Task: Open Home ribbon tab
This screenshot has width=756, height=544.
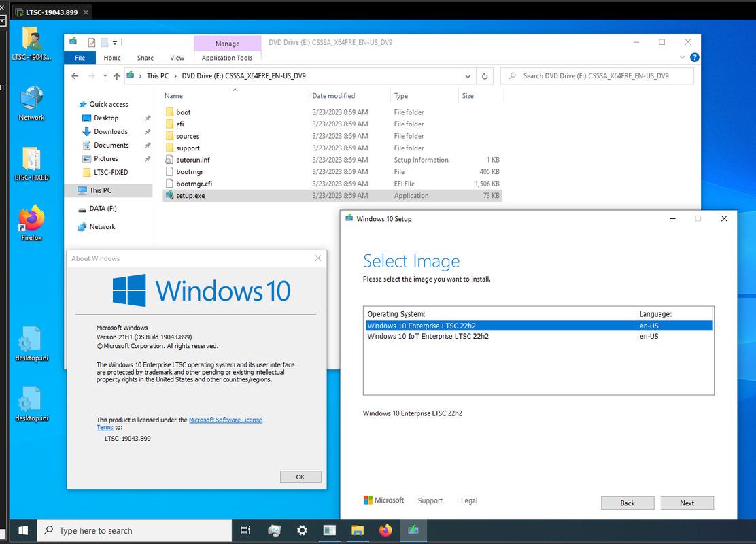Action: tap(112, 58)
